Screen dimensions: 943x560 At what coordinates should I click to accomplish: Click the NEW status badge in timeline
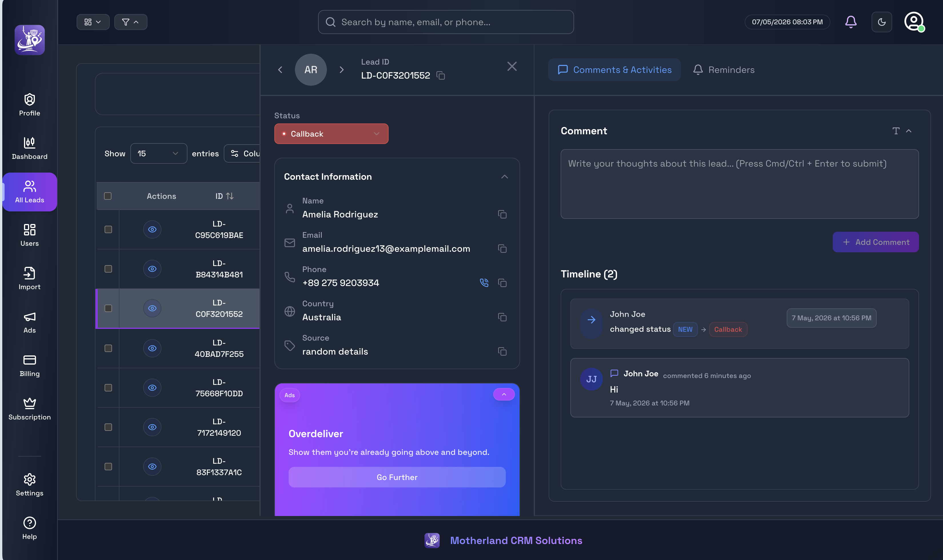pyautogui.click(x=685, y=329)
